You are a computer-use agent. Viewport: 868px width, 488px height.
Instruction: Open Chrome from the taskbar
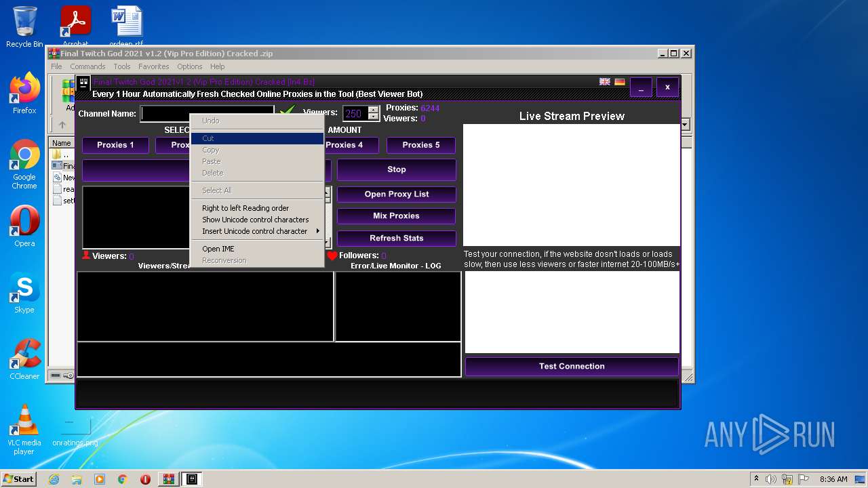pos(123,479)
